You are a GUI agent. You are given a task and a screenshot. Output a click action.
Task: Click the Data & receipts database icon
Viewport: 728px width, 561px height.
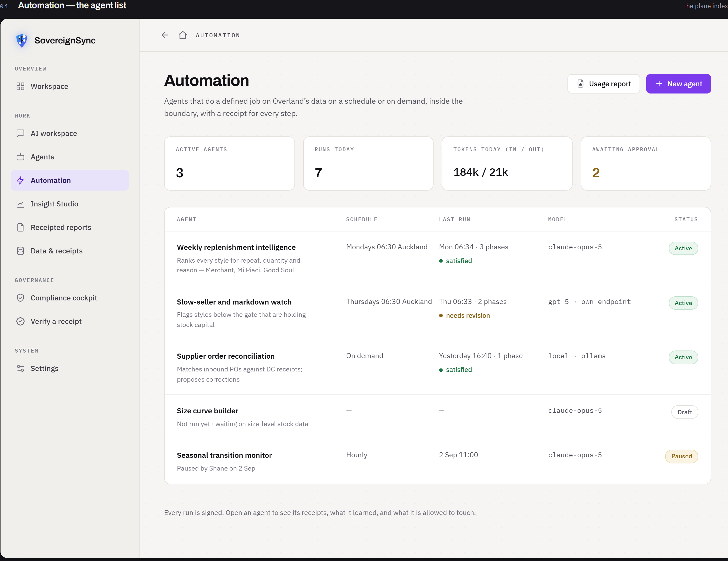[20, 251]
